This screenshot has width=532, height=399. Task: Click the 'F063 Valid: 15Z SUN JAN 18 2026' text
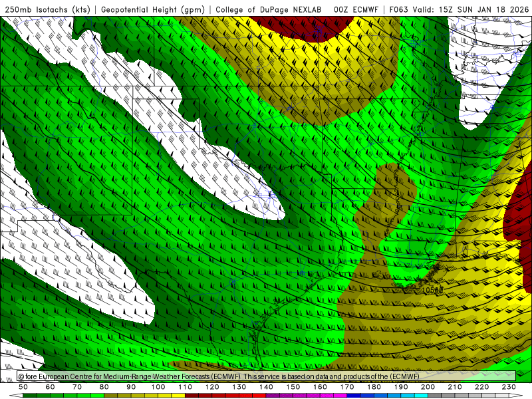click(x=459, y=10)
